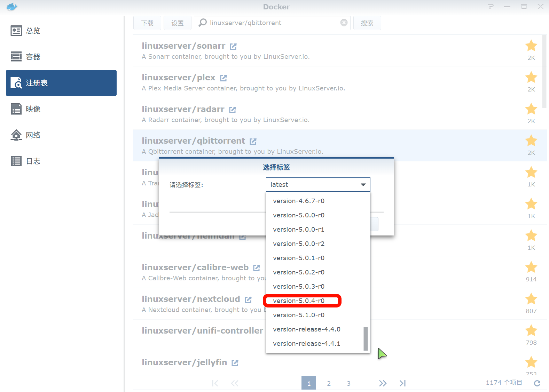Image resolution: width=549 pixels, height=392 pixels.
Task: Focus the linuxserver/qbittorrent search field
Action: pyautogui.click(x=272, y=23)
